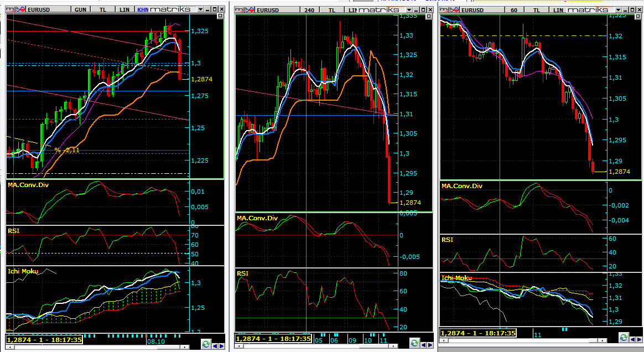
Task: Toggle the TL currency button in the 240 window
Action: (x=332, y=10)
